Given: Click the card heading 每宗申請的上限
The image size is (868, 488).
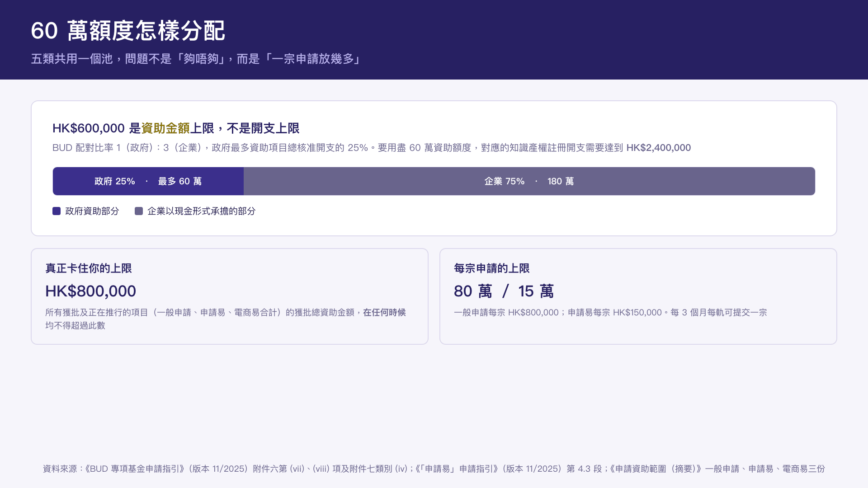Looking at the screenshot, I should (491, 268).
